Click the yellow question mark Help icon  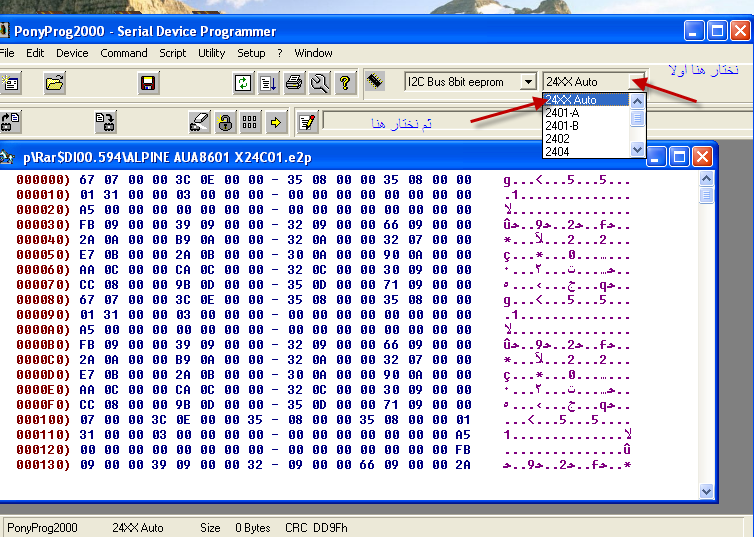(x=345, y=83)
